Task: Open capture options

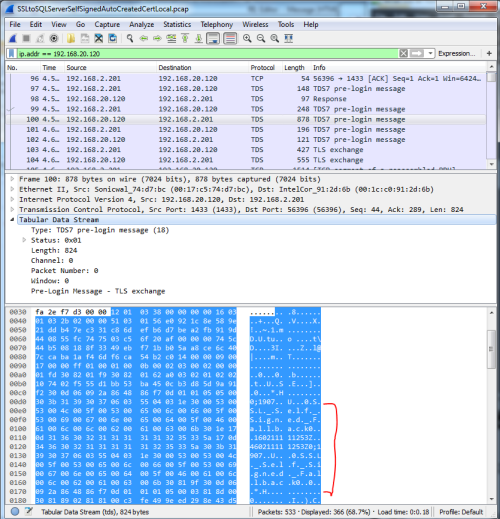Action: (54, 38)
